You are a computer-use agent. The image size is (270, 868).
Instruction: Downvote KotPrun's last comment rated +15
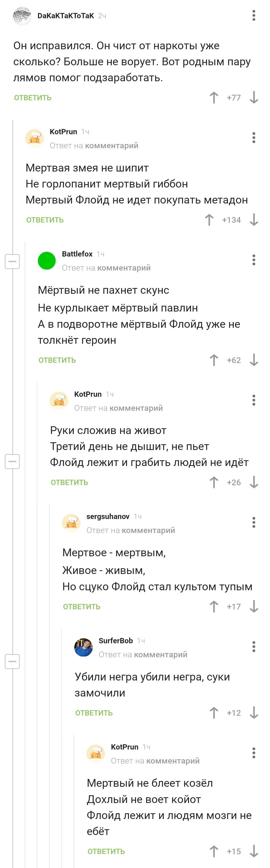(254, 851)
